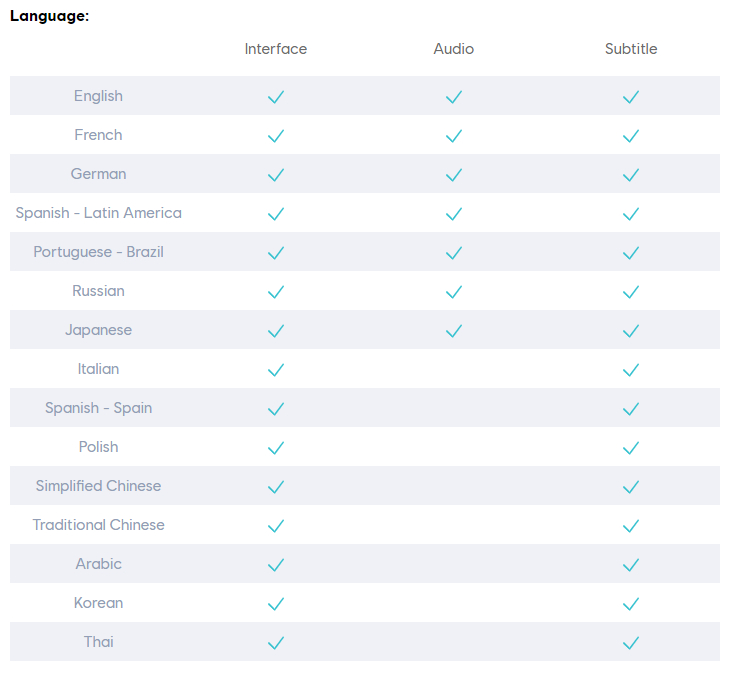Click the French Audio checkmark
The width and height of the screenshot is (729, 673).
[x=454, y=136]
